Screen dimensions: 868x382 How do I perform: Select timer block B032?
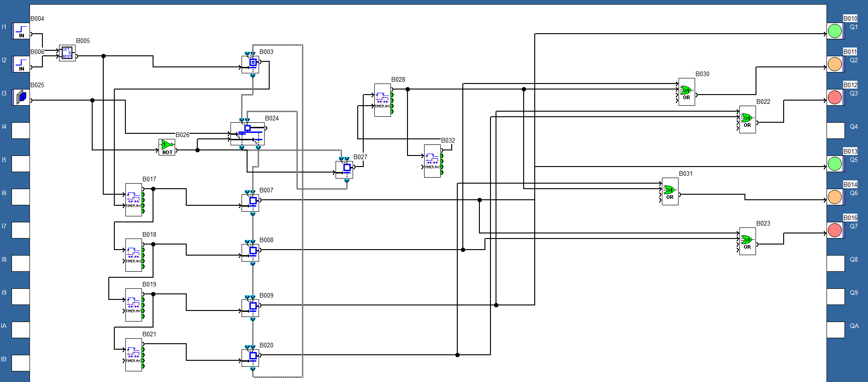coord(432,161)
